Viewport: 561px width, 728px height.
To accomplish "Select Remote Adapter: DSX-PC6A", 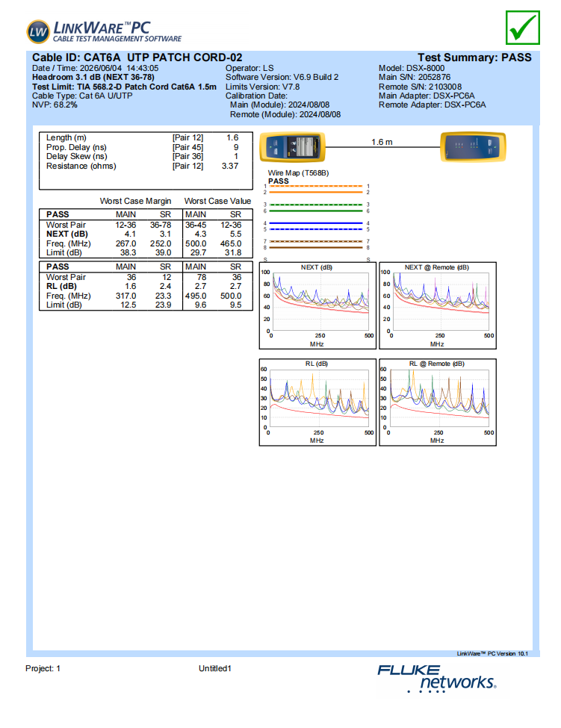I will 433,105.
